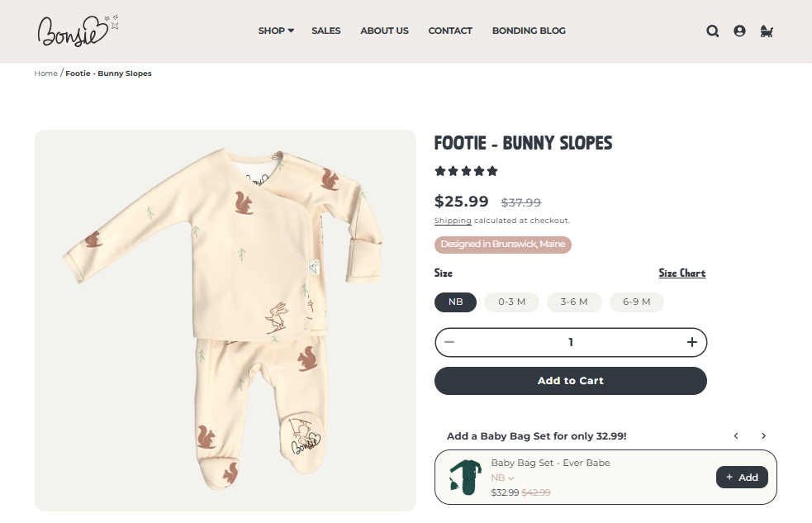Pick the 6-9 M size
The height and width of the screenshot is (523, 812).
636,302
